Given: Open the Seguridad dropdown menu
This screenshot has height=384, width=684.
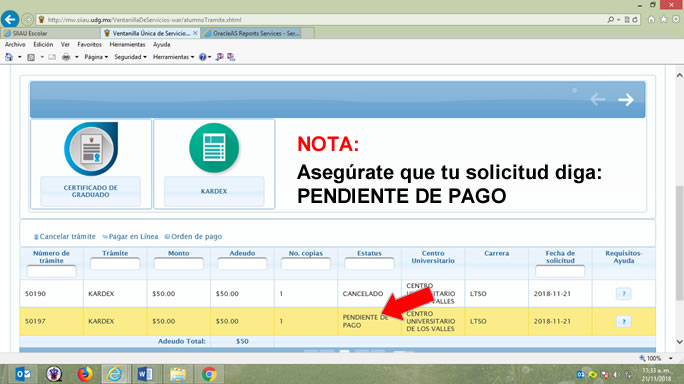Looking at the screenshot, I should (x=130, y=57).
